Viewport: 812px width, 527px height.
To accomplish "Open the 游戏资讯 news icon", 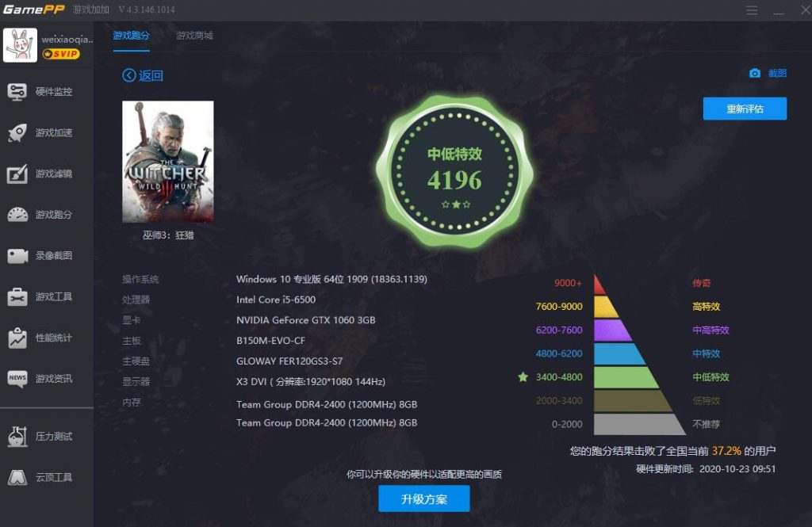I will click(17, 379).
